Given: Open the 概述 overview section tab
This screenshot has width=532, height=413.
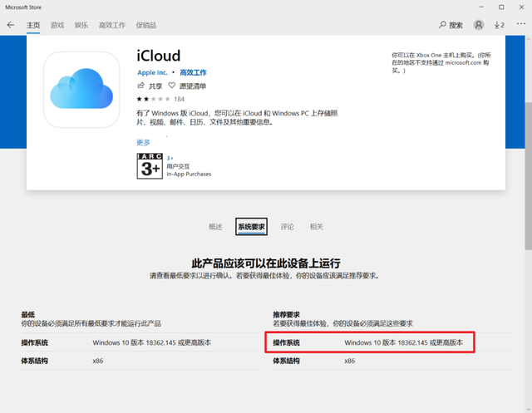Looking at the screenshot, I should click(215, 227).
